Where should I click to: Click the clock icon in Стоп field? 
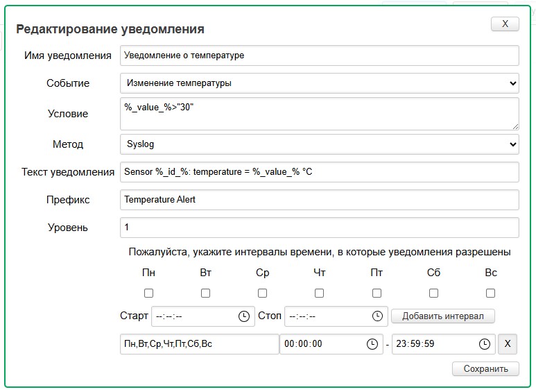(377, 316)
